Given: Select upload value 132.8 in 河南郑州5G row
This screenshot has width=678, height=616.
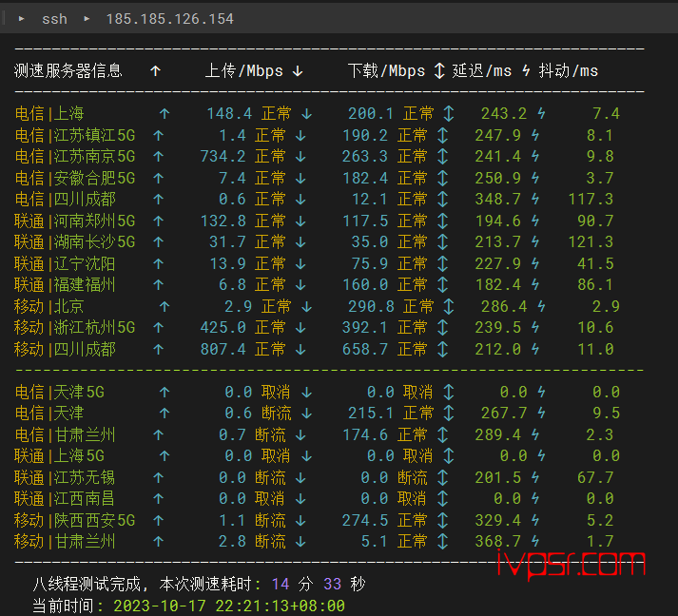Looking at the screenshot, I should tap(223, 221).
